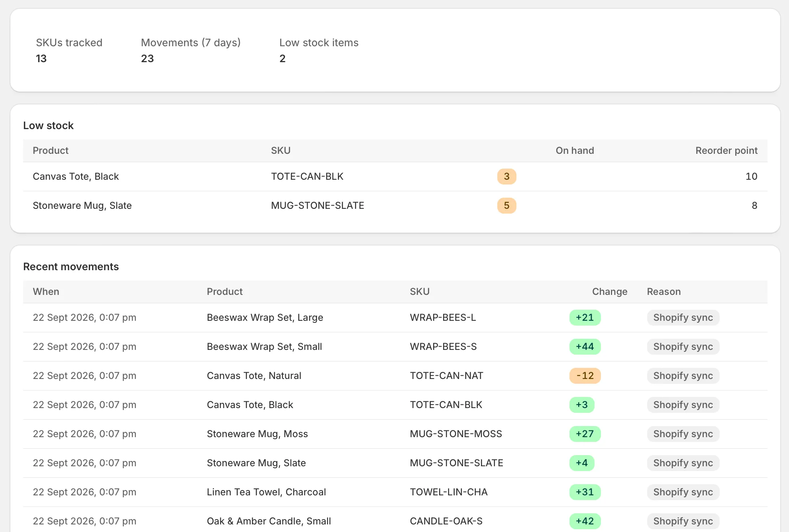Click the Low stock items label
Screen dimensions: 789x532
[319, 43]
